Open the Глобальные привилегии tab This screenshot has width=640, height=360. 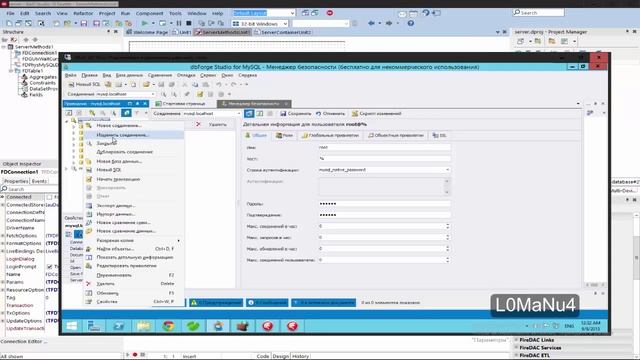click(x=330, y=136)
